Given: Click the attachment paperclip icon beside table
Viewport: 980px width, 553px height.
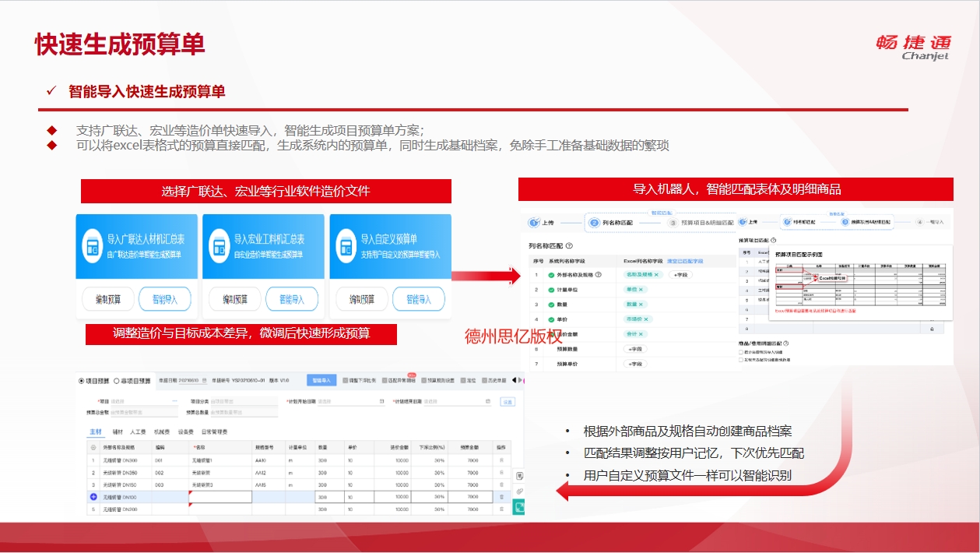Looking at the screenshot, I should click(x=520, y=491).
